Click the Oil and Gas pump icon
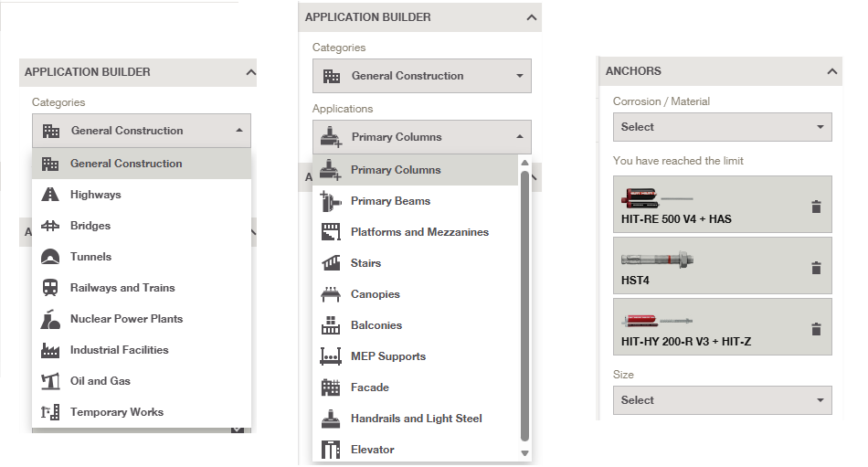 50,380
